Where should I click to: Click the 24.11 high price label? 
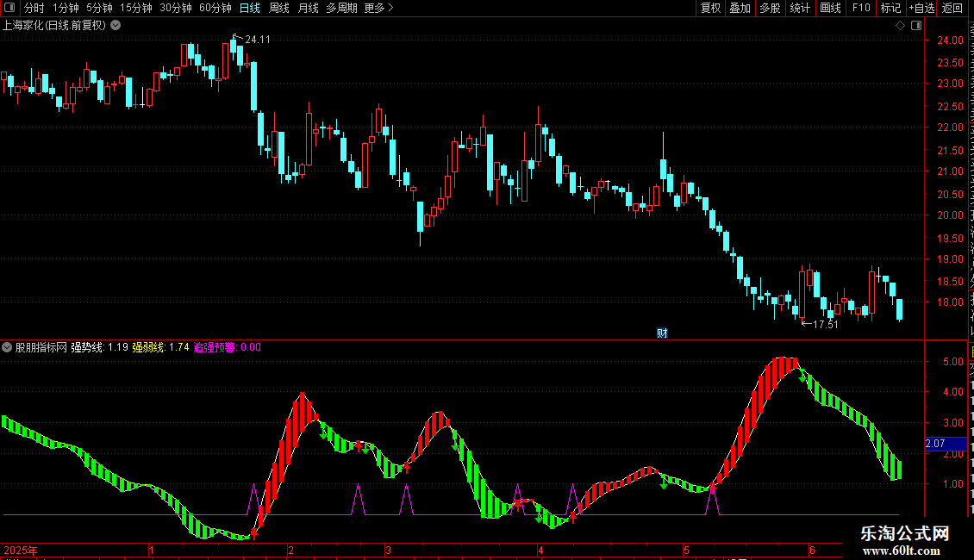tap(258, 40)
